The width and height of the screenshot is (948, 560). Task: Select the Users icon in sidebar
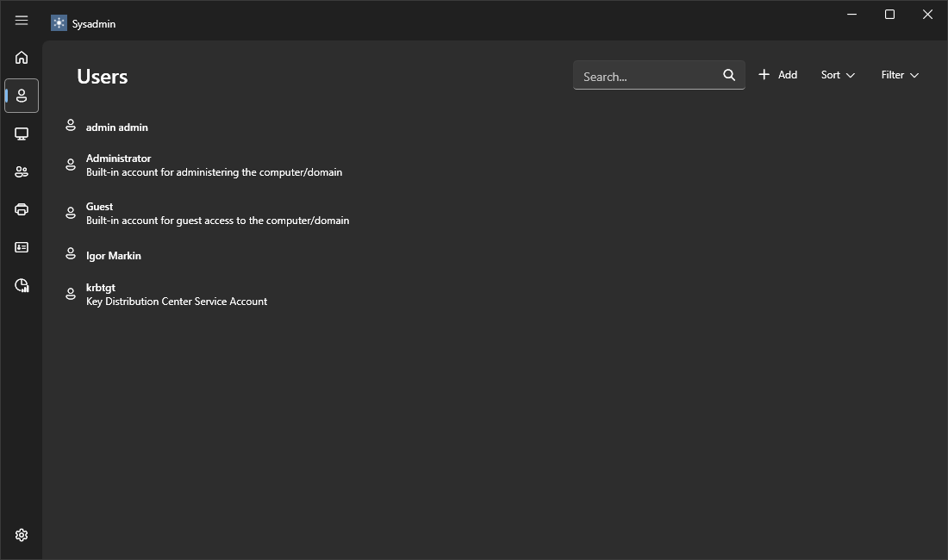point(22,96)
